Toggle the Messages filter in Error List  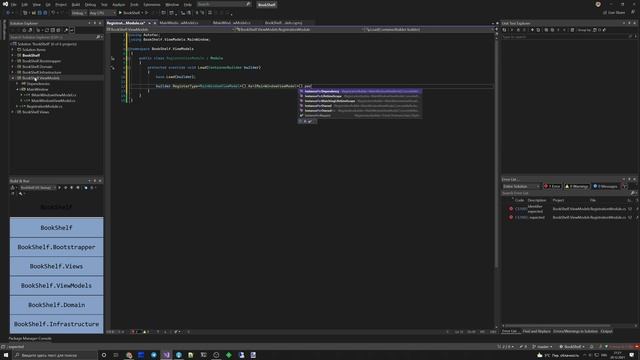(x=605, y=186)
